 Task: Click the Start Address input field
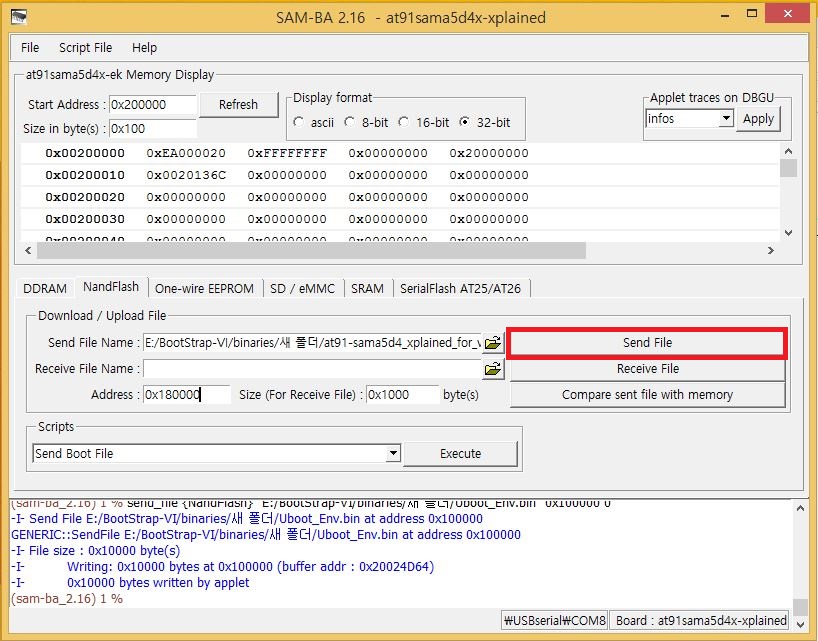point(151,105)
